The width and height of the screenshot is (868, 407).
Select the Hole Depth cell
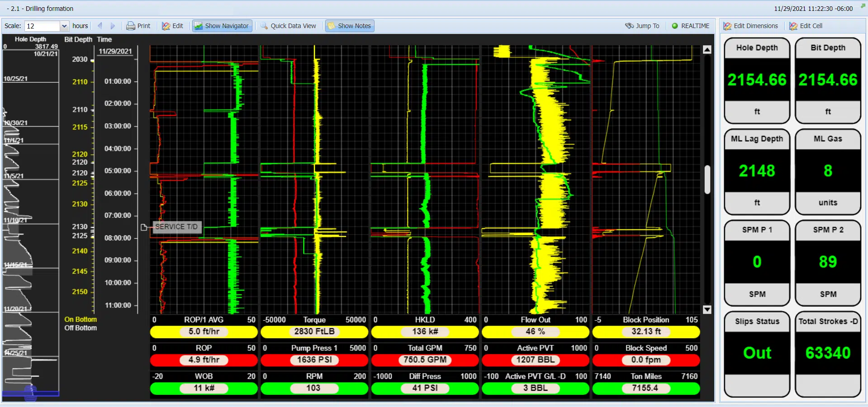[x=757, y=80]
